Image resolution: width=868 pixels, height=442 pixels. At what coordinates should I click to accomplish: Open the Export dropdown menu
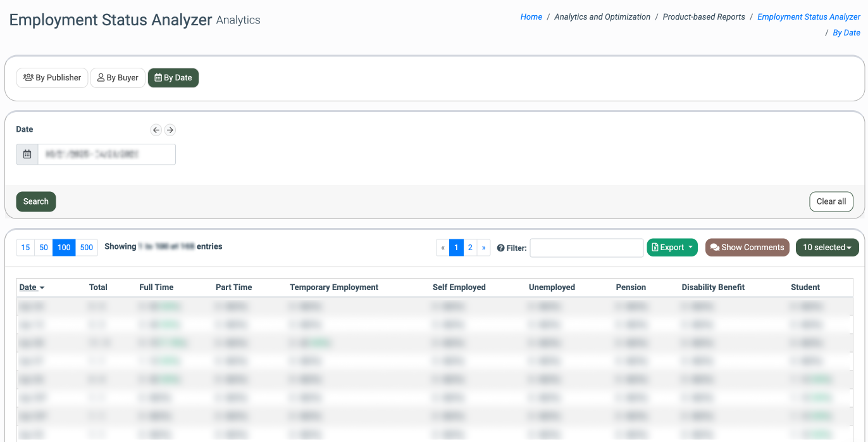tap(672, 248)
